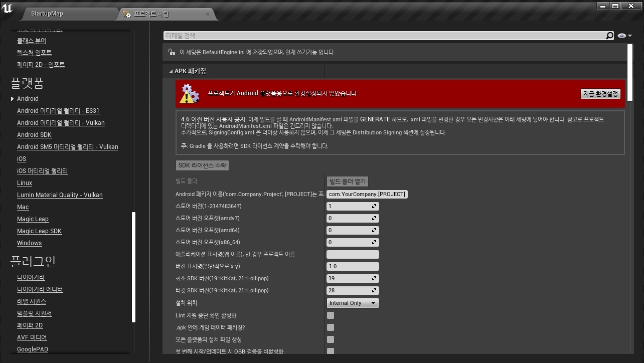Screen dimensions: 644x363
Task: Click the minimum SDK version spin arrow
Action: click(374, 278)
